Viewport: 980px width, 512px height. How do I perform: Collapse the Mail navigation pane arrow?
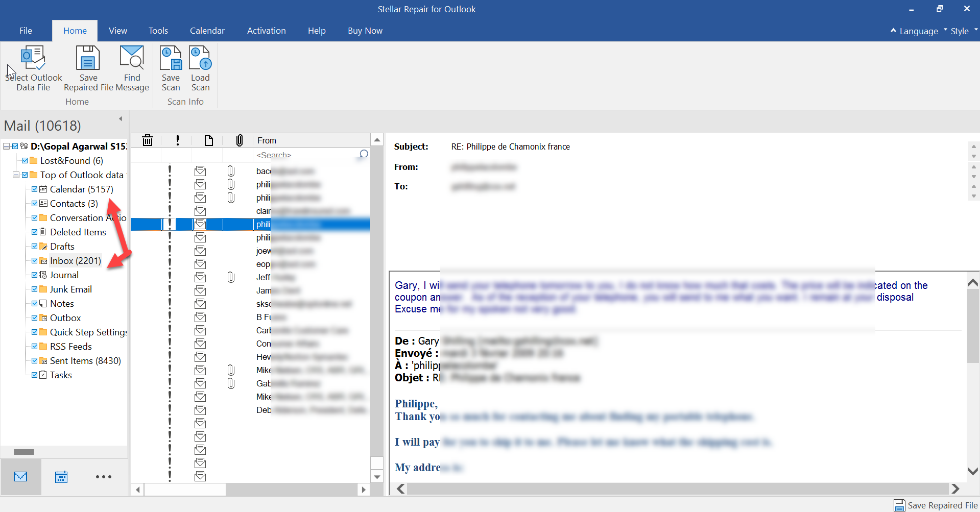[121, 119]
